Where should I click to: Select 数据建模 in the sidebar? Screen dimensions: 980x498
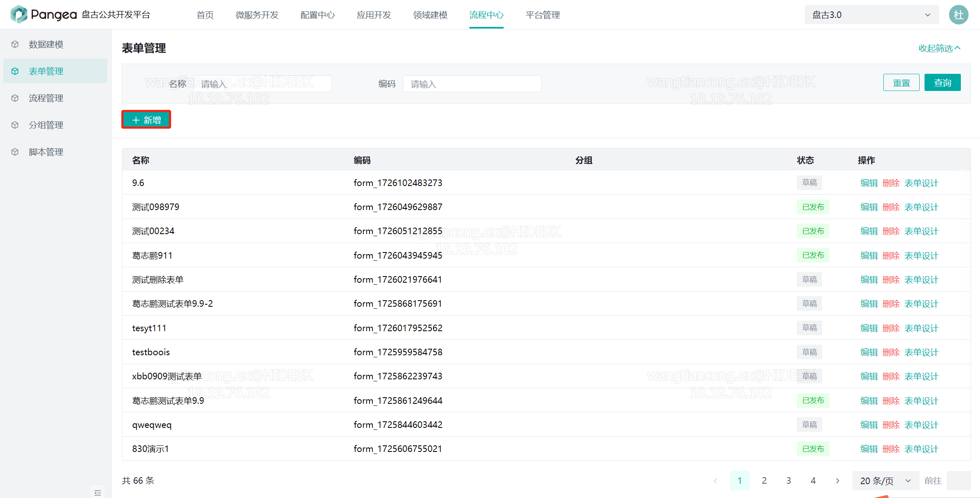point(55,44)
